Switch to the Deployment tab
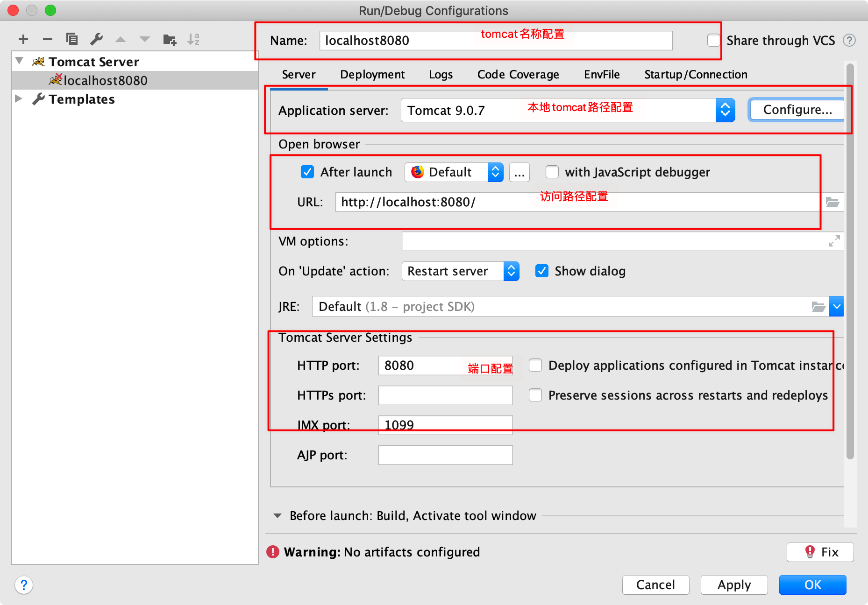868x605 pixels. (372, 75)
